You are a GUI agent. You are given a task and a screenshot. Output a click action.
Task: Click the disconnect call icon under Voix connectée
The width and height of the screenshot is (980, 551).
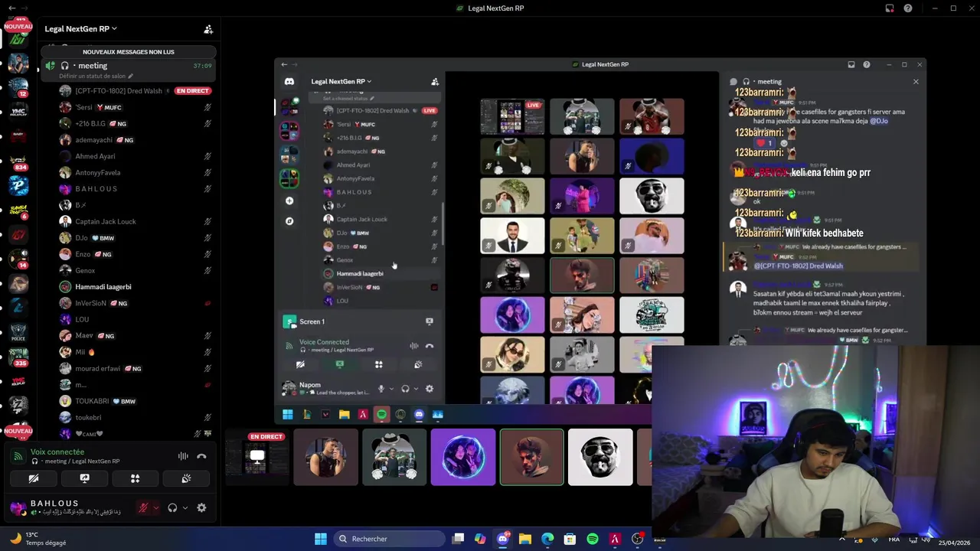[x=201, y=456]
